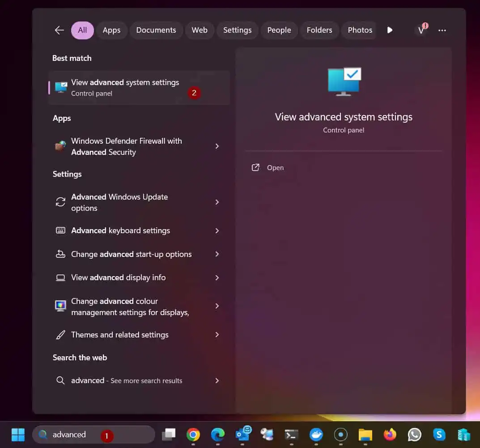Open the V account profile icon
The image size is (480, 448).
[x=421, y=30]
